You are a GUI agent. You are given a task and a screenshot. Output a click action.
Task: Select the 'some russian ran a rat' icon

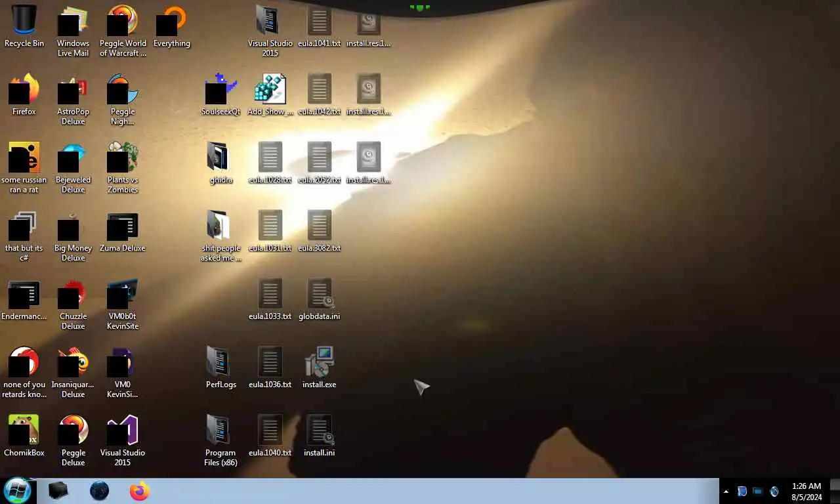[24, 167]
